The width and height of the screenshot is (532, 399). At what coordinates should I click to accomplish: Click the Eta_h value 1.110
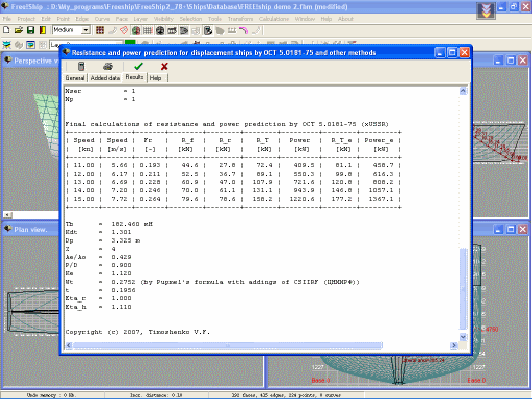click(x=122, y=307)
